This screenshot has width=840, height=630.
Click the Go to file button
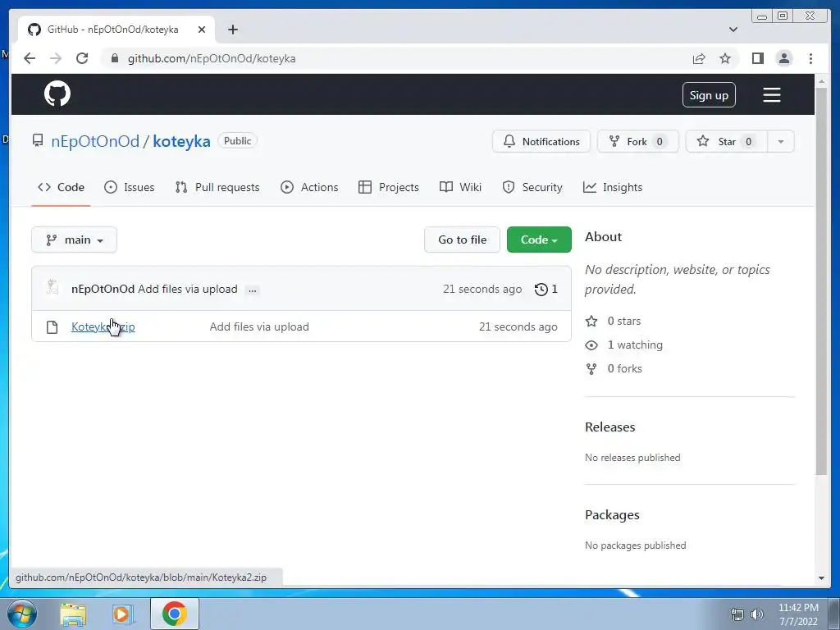coord(462,240)
